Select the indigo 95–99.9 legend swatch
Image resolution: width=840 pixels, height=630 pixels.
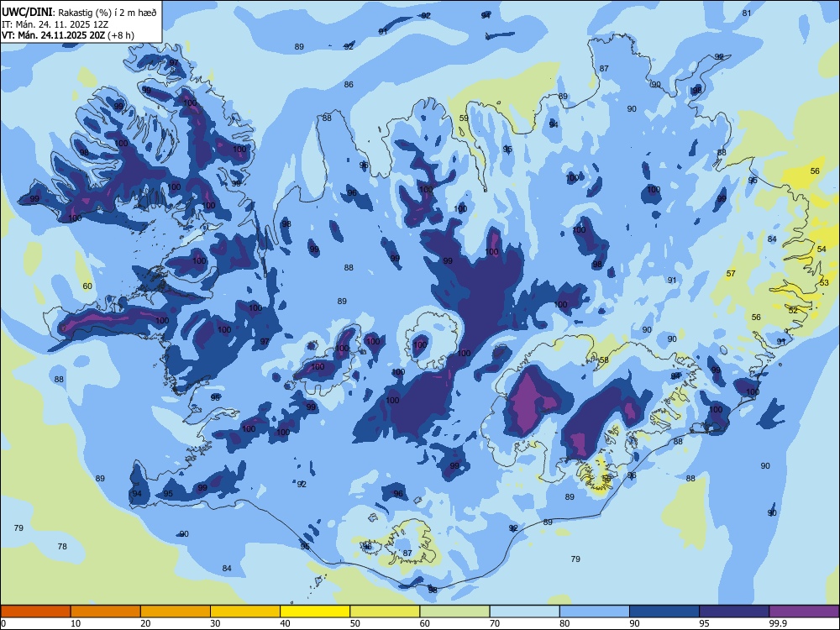click(734, 612)
